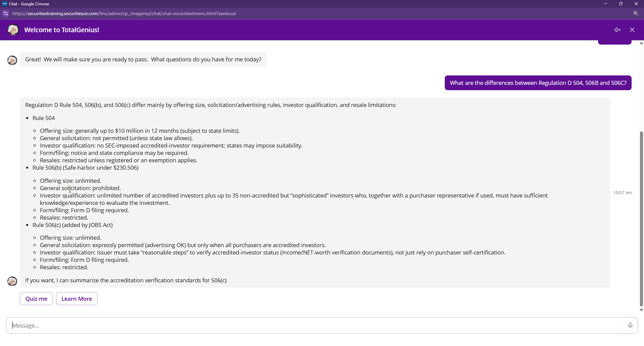This screenshot has height=346, width=644.
Task: Click the Chrome app icon in title bar
Action: (x=4, y=4)
